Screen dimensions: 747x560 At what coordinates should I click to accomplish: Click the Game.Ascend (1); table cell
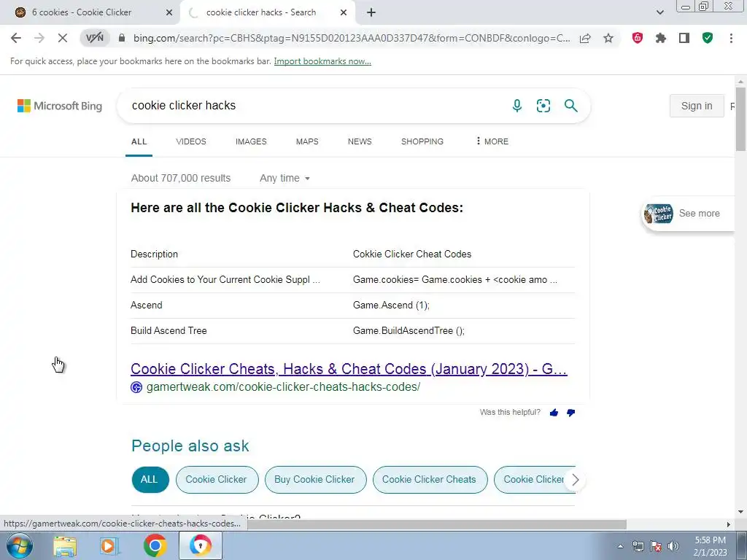[391, 306]
